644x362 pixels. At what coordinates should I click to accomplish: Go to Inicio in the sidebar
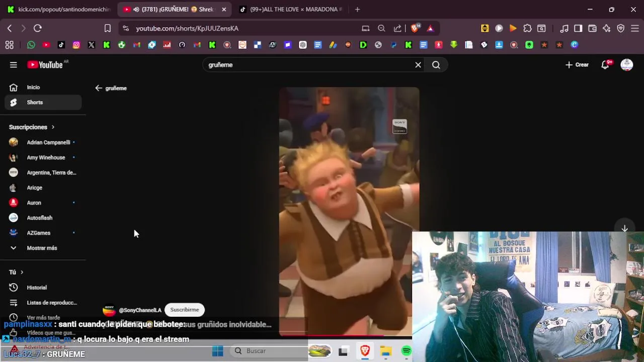[43, 87]
